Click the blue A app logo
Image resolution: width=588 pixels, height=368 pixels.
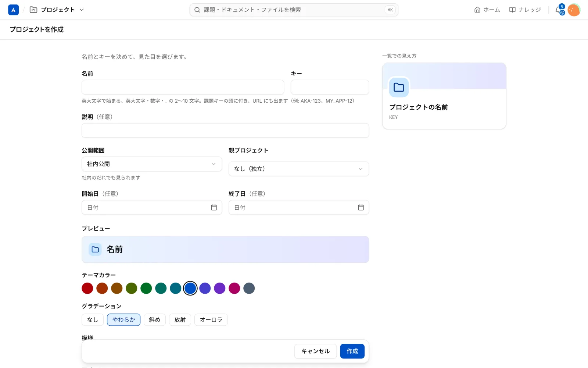tap(13, 10)
